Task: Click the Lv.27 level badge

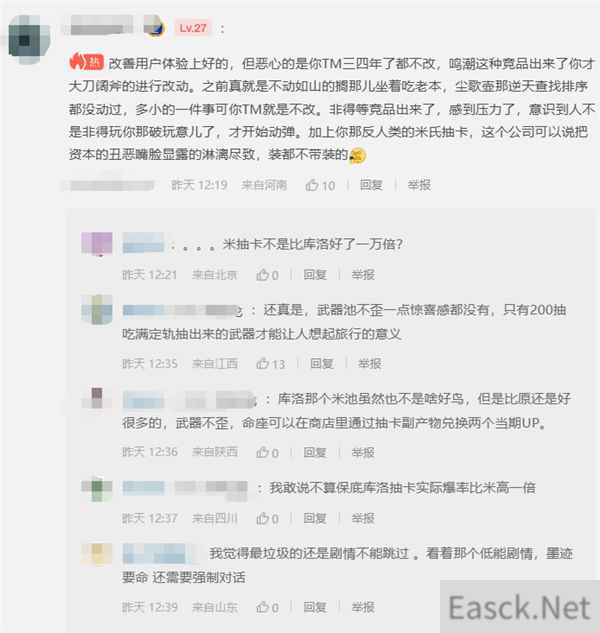Action: coord(193,28)
